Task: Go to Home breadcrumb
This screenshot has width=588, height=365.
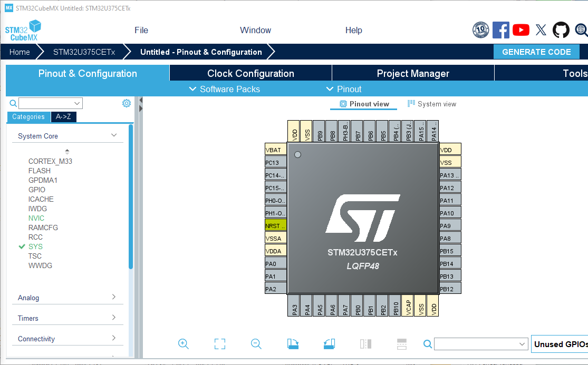Action: coord(20,52)
